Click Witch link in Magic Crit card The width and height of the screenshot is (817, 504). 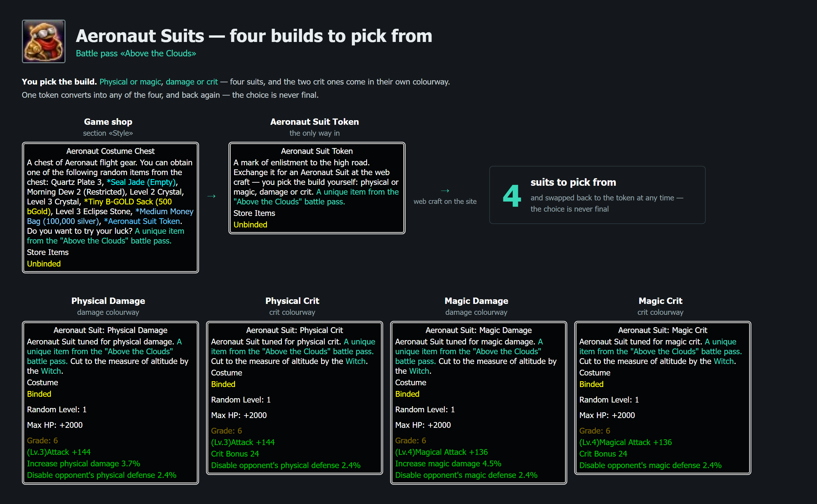[724, 361]
